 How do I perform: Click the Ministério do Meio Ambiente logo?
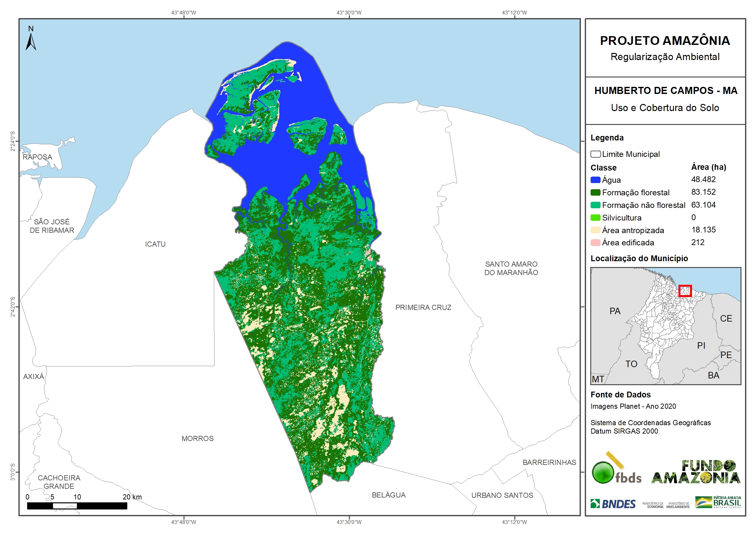coord(677,505)
